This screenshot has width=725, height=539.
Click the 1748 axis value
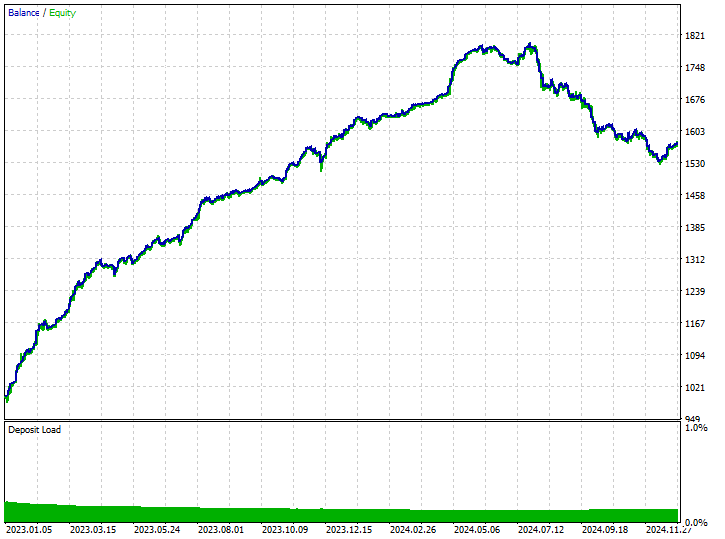click(695, 67)
